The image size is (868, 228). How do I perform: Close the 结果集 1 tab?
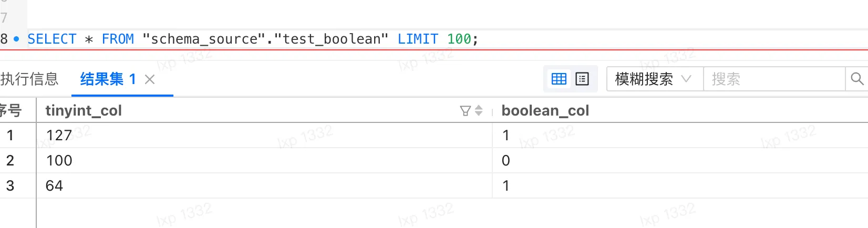point(150,79)
